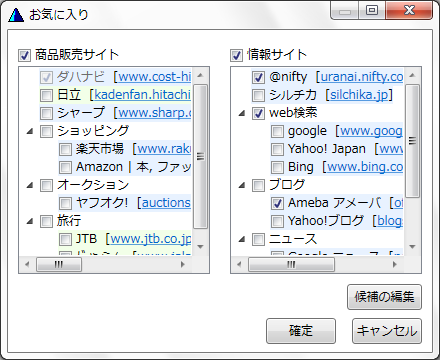The image size is (440, 360).
Task: Click left arrow of left list's horizontal scrollbar
Action: 27,265
